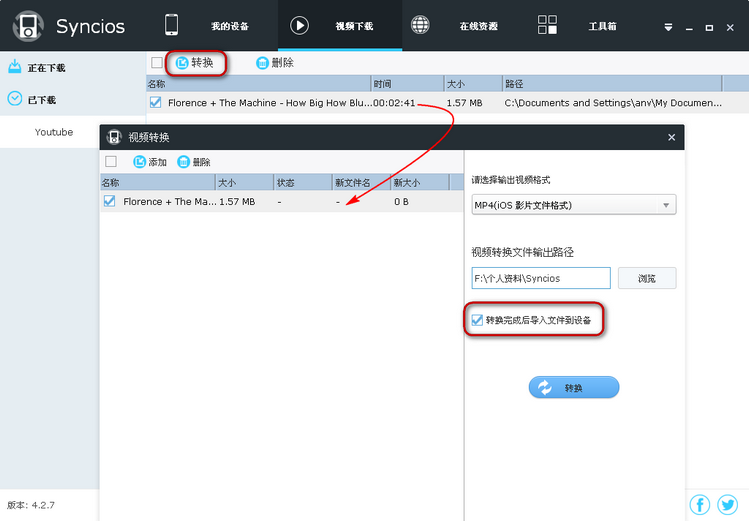Viewport: 749px width, 521px height.
Task: Toggle the 转换完成后导入文件到设备 checkbox
Action: [x=477, y=320]
